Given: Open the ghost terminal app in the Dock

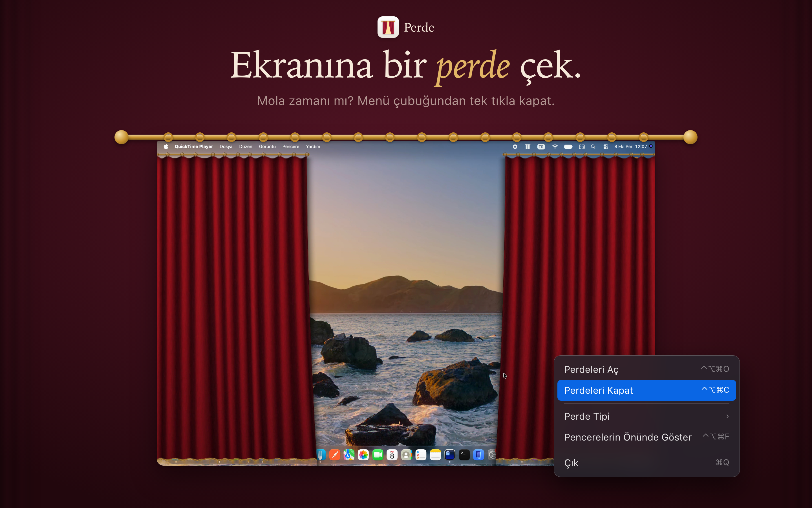Looking at the screenshot, I should 450,455.
